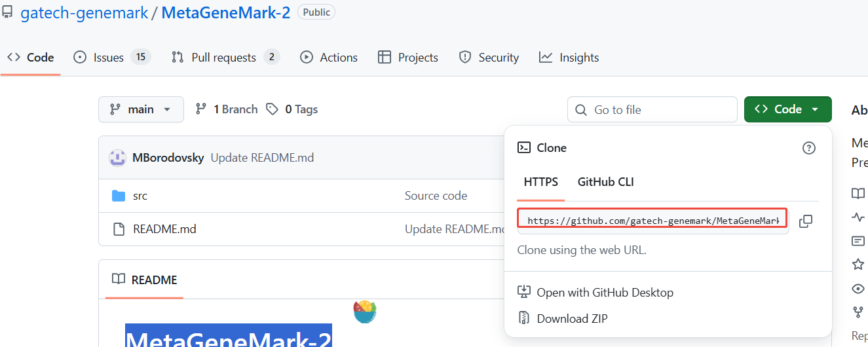The image size is (868, 347).
Task: View the 0 Tags link
Action: point(292,109)
